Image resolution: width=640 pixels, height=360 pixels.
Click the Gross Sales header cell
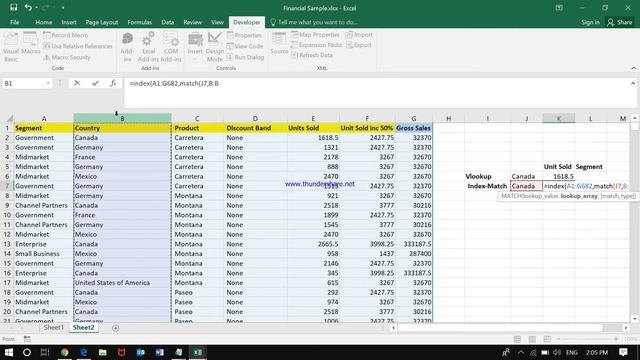click(x=413, y=128)
